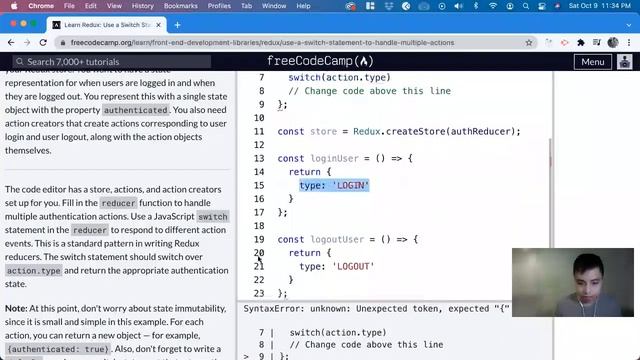The width and height of the screenshot is (640, 360).
Task: Open macOS Spotlight search icon
Action: click(x=526, y=6)
